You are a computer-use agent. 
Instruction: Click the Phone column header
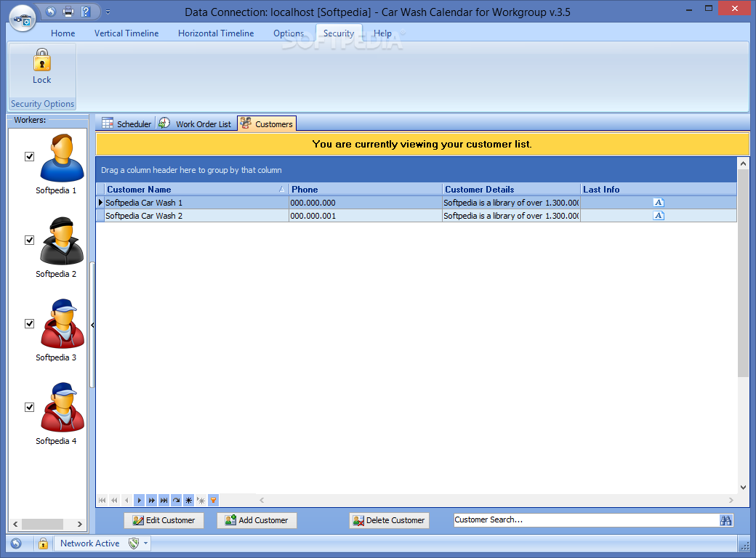point(366,190)
